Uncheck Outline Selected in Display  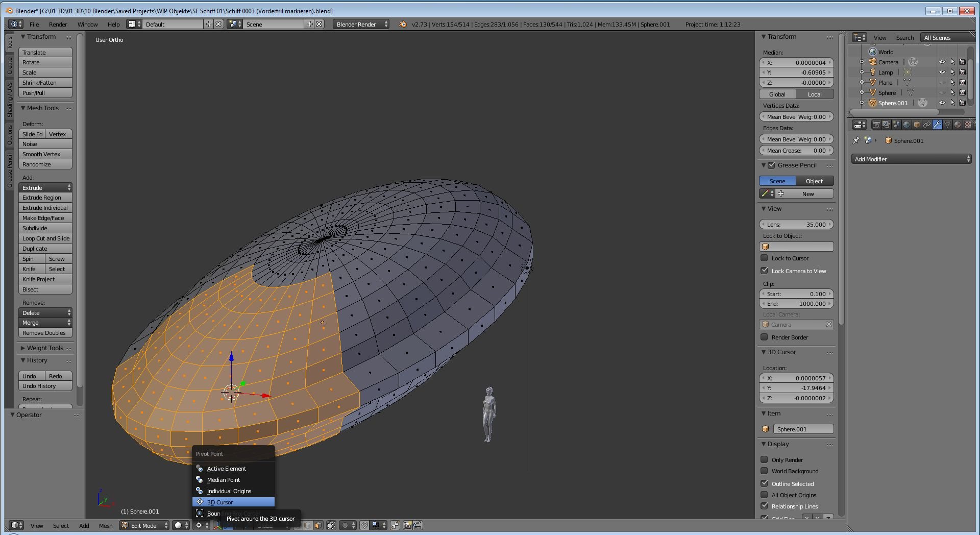tap(764, 483)
